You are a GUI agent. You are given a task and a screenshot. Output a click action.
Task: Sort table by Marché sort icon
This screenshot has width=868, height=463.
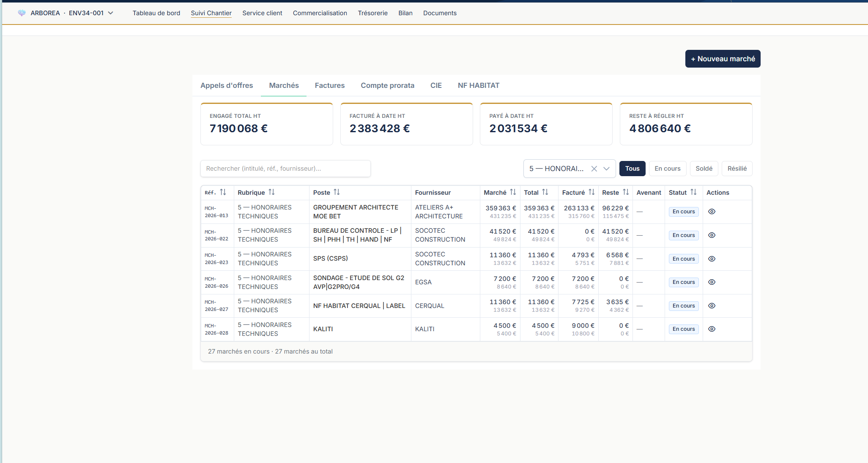(x=513, y=192)
